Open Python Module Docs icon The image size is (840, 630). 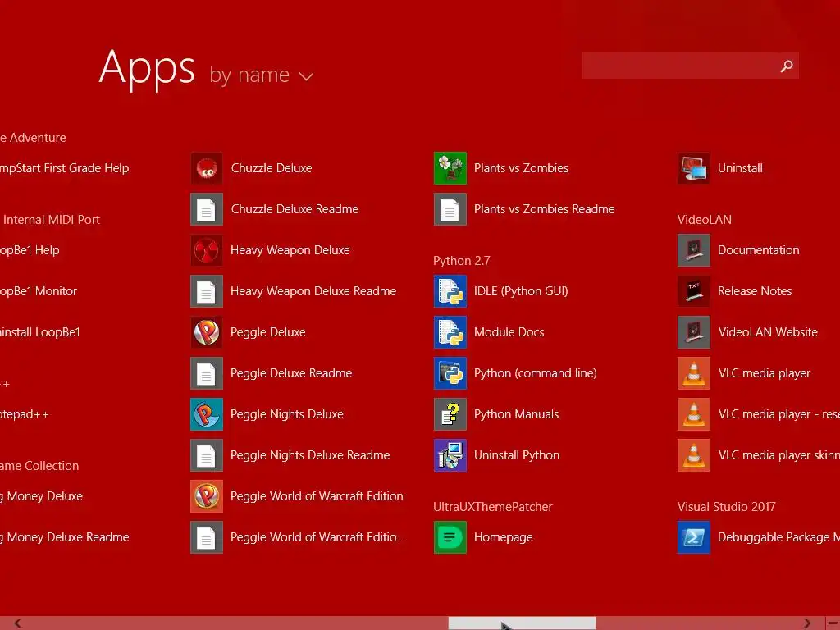tap(450, 332)
